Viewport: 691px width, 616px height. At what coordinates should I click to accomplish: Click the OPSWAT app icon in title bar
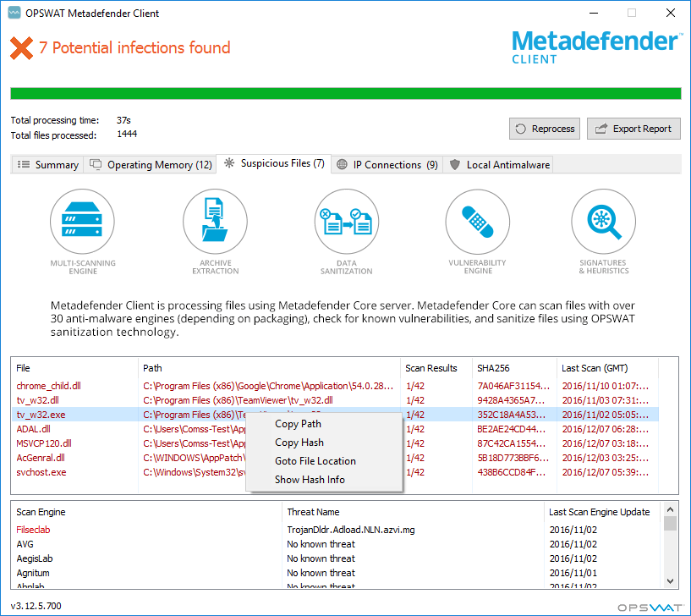(14, 13)
